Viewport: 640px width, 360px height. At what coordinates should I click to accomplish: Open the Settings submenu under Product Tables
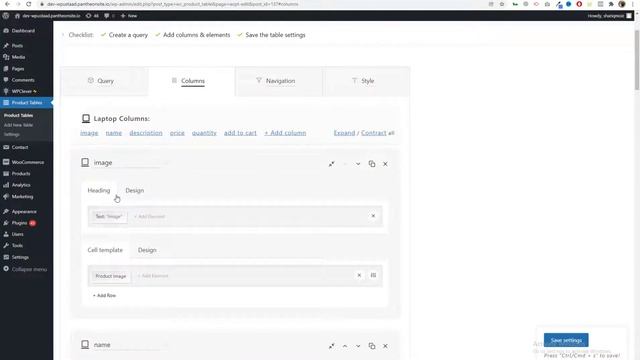pyautogui.click(x=12, y=134)
